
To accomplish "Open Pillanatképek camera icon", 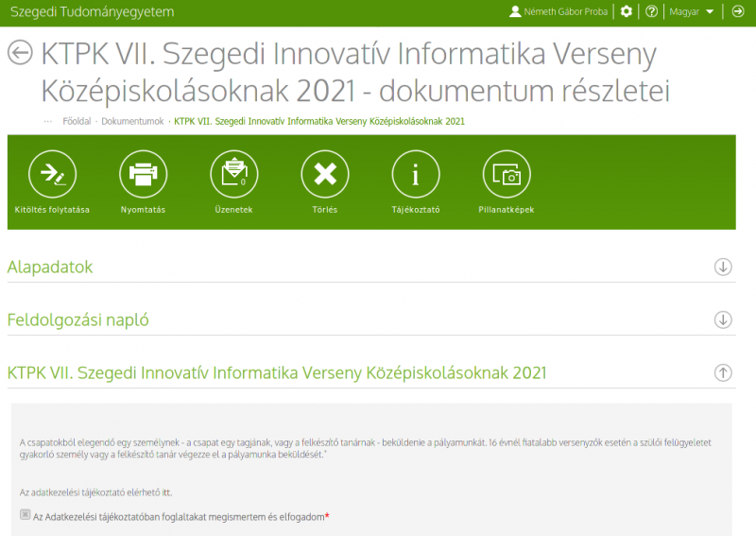I will [507, 174].
